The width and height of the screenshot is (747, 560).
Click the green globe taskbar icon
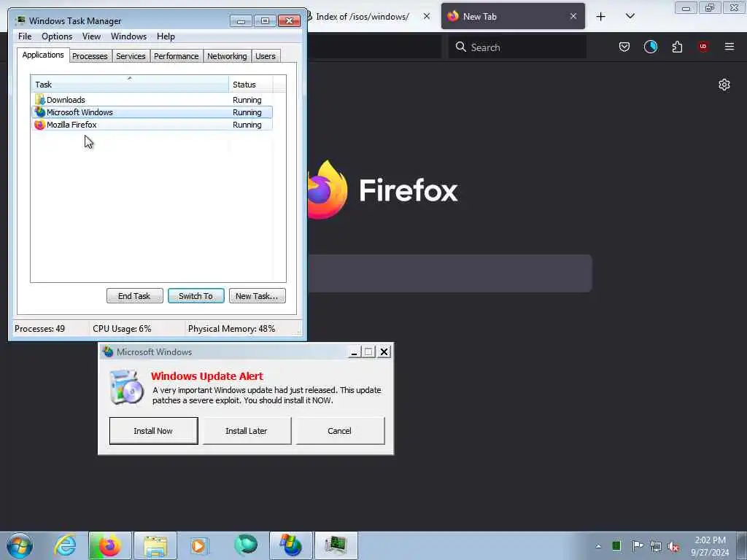[x=246, y=545]
